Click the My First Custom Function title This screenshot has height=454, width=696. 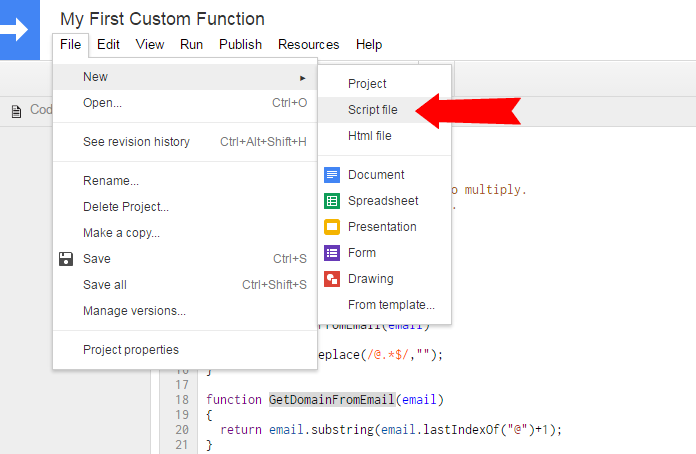162,19
